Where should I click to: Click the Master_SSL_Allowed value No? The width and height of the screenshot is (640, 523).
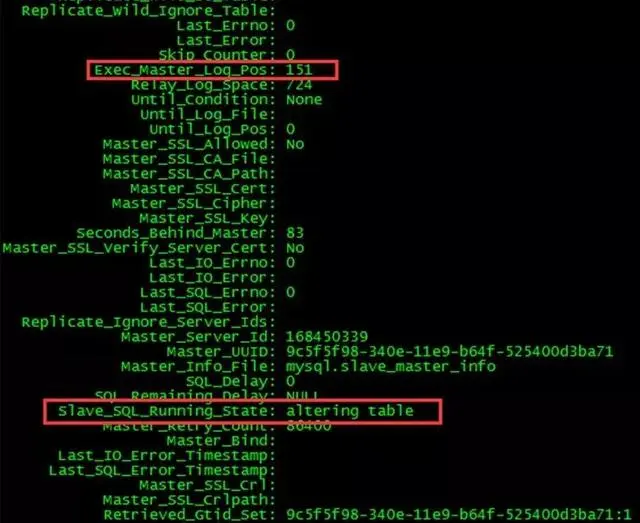click(295, 144)
